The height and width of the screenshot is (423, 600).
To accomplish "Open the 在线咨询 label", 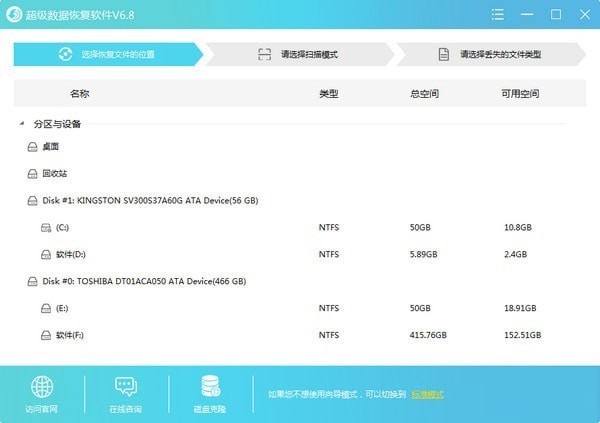I will coord(126,409).
